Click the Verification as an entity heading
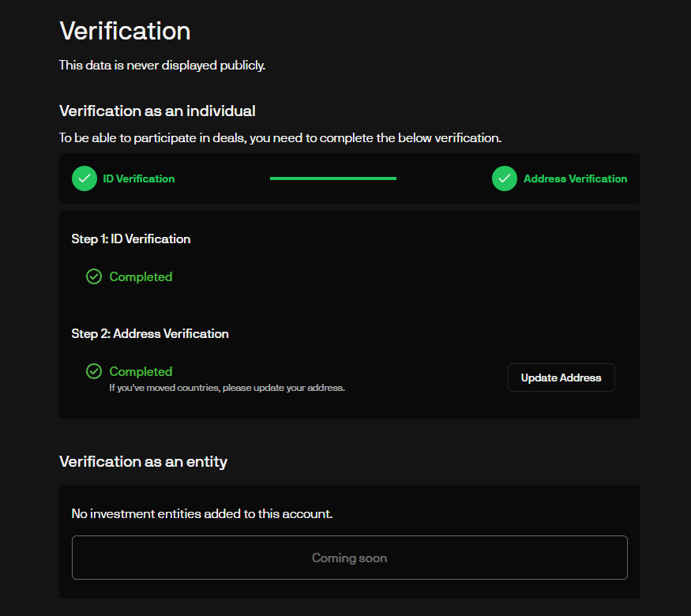 (143, 461)
